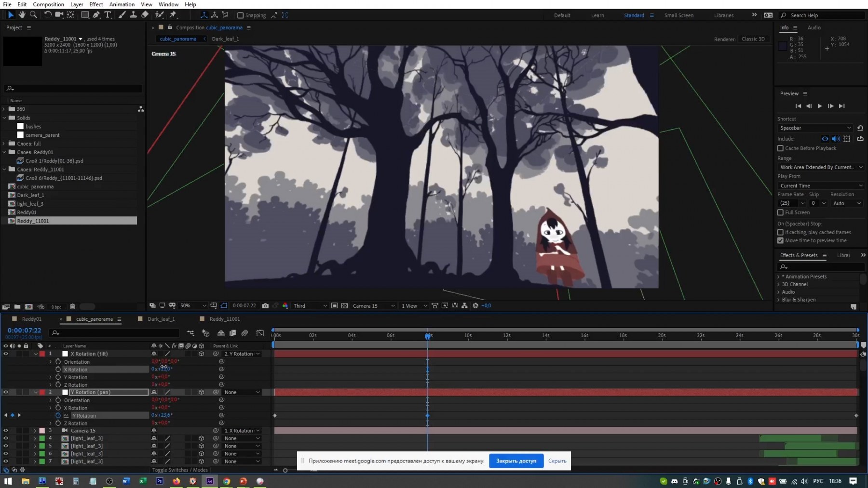
Task: Click the Скрыть link
Action: point(557,461)
